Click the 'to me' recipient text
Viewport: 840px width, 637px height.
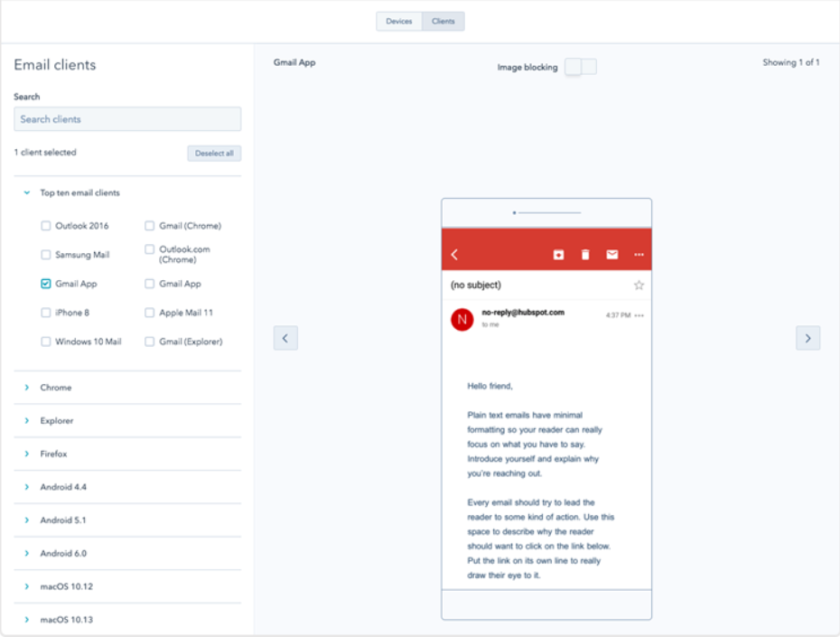tap(490, 324)
